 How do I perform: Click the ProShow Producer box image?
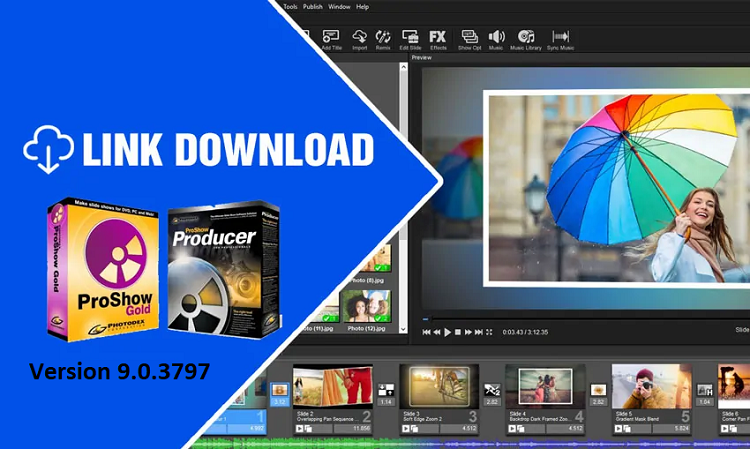pyautogui.click(x=224, y=269)
